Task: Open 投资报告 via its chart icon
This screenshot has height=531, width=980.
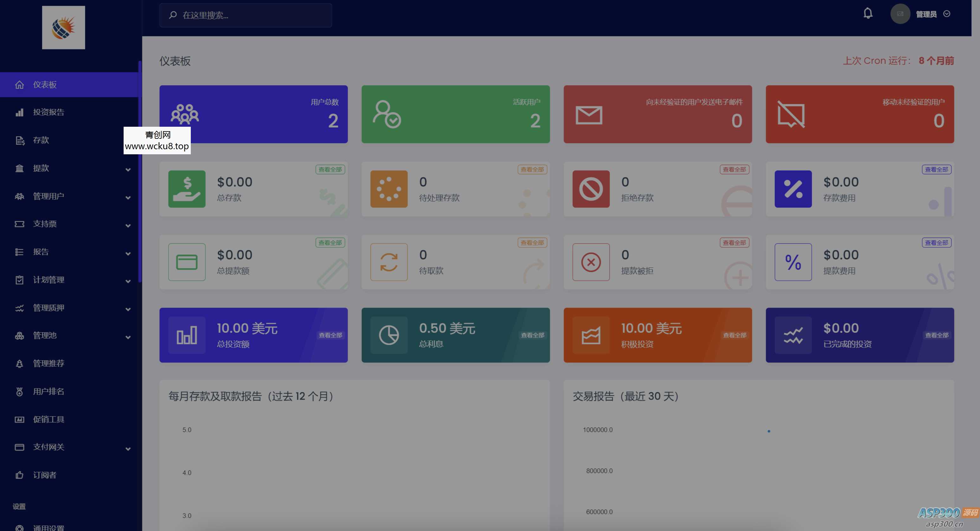Action: 20,112
